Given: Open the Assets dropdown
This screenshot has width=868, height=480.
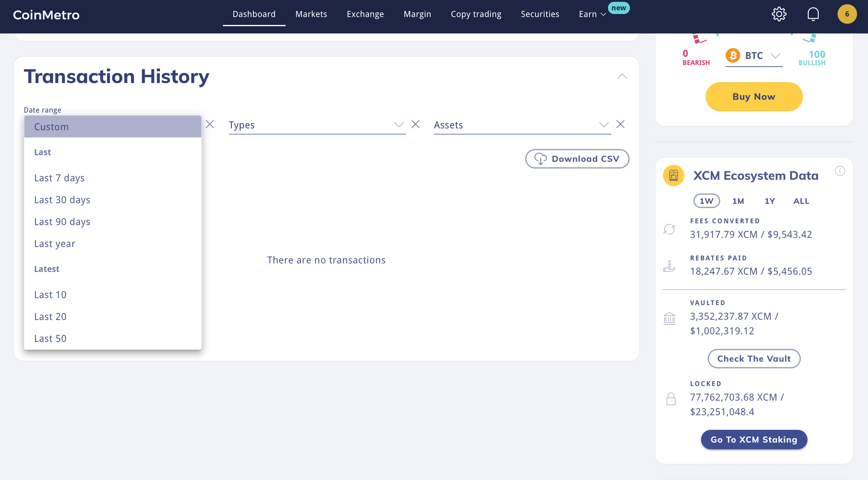Looking at the screenshot, I should 522,125.
